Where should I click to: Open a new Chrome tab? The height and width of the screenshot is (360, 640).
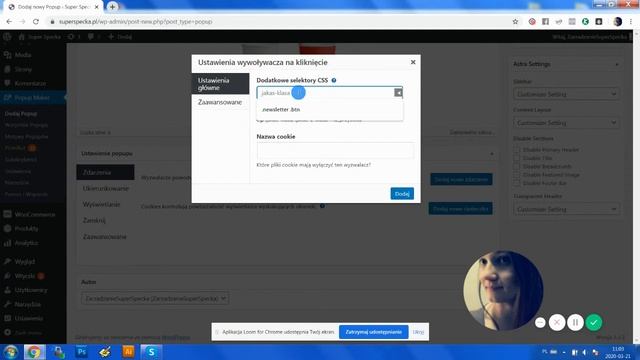click(x=112, y=7)
